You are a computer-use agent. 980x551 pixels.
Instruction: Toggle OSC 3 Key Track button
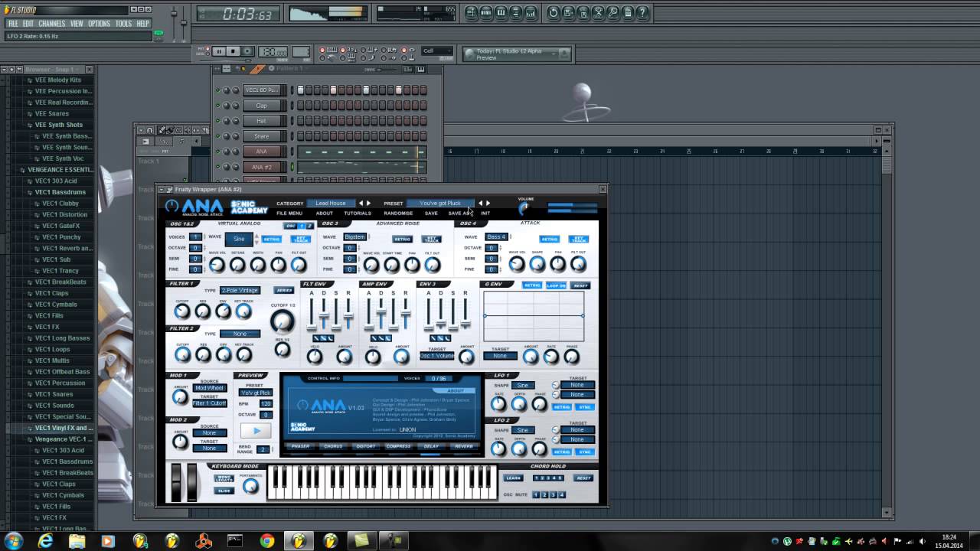431,239
